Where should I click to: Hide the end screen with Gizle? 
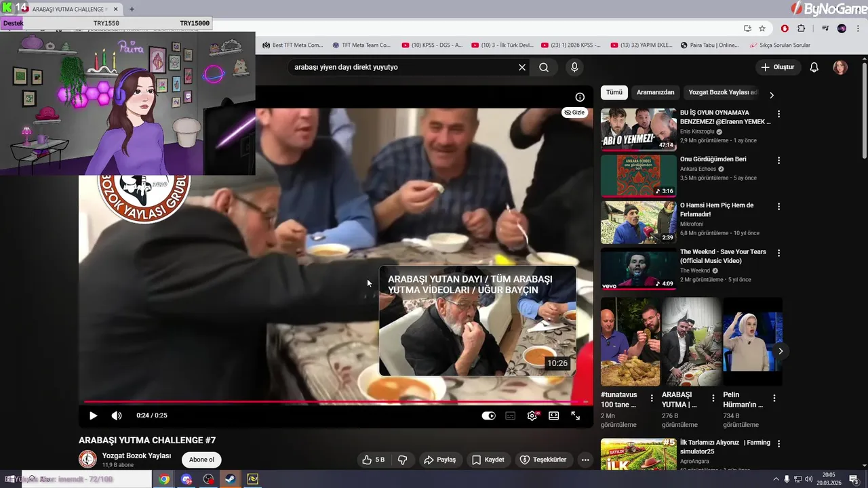coord(574,113)
